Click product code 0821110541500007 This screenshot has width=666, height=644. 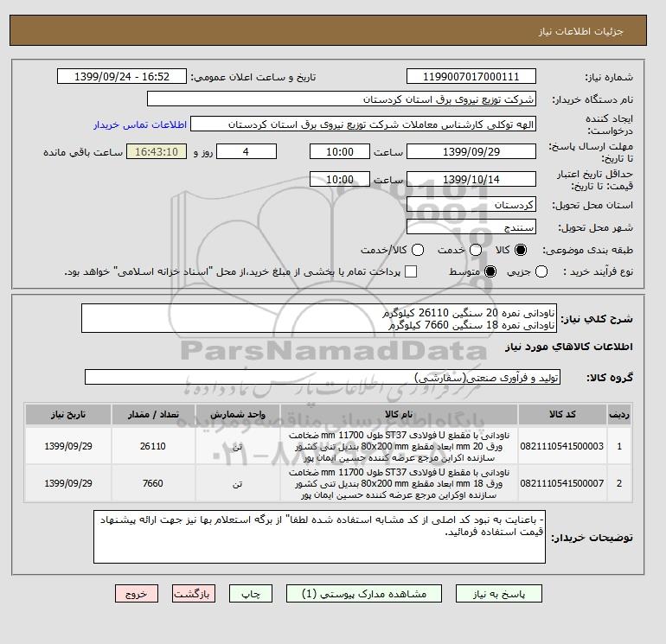click(562, 483)
